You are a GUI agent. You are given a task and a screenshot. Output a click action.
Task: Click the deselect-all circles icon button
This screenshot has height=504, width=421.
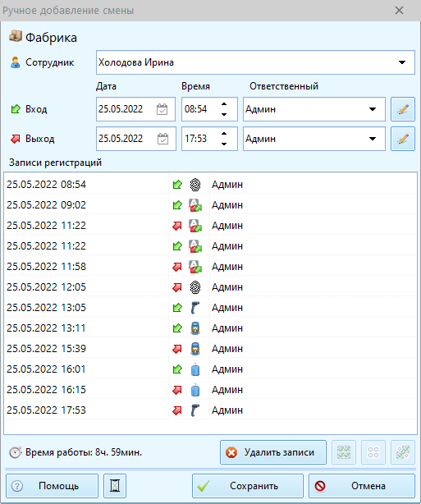pos(373,452)
